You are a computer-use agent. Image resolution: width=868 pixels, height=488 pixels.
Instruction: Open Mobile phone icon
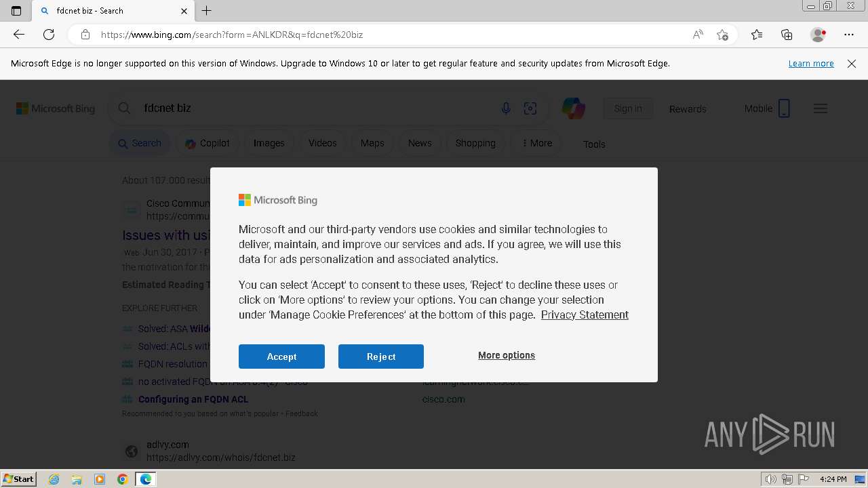click(x=784, y=108)
